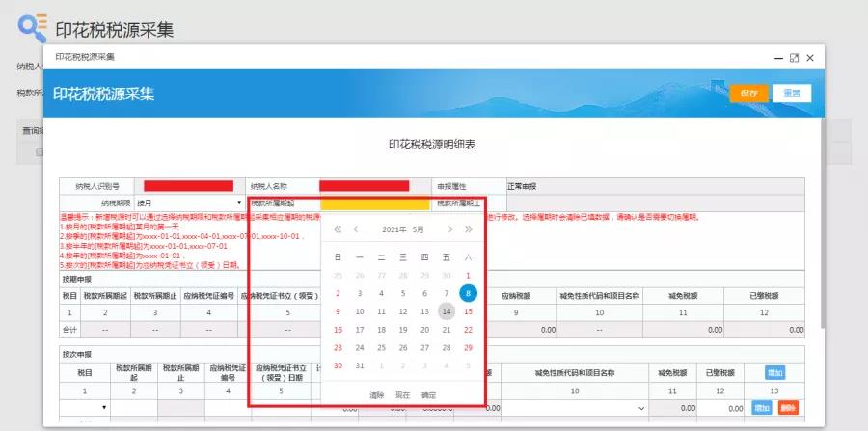Go to previous month in calendar
This screenshot has width=868, height=431.
coord(356,229)
